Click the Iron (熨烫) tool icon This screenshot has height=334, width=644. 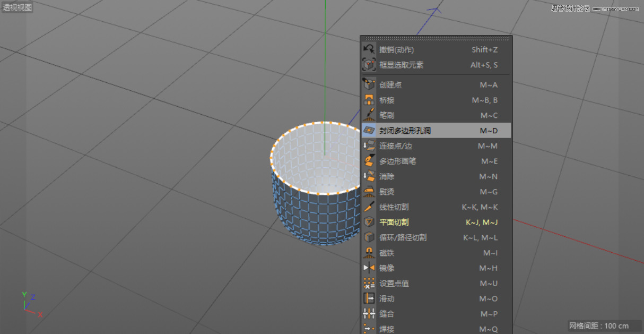tap(369, 192)
